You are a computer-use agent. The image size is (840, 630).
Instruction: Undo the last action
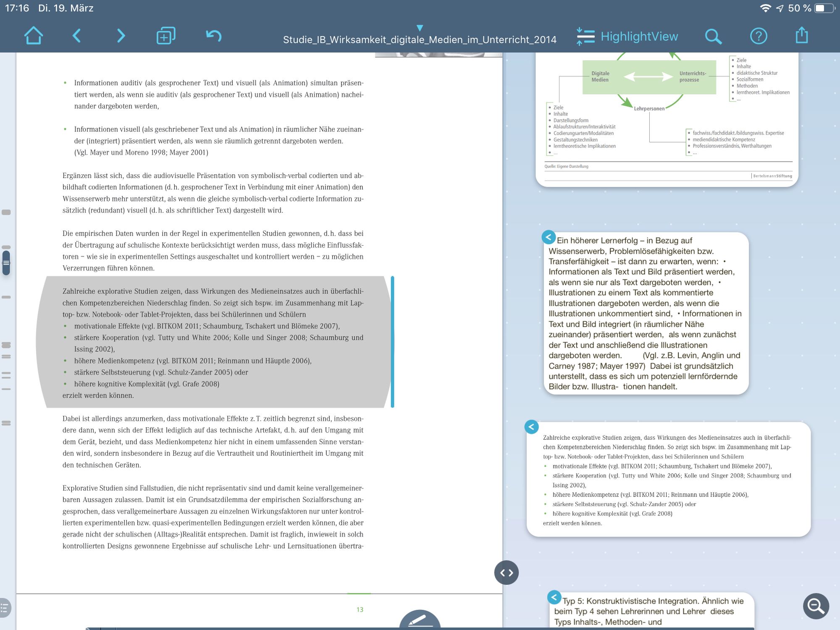click(214, 36)
